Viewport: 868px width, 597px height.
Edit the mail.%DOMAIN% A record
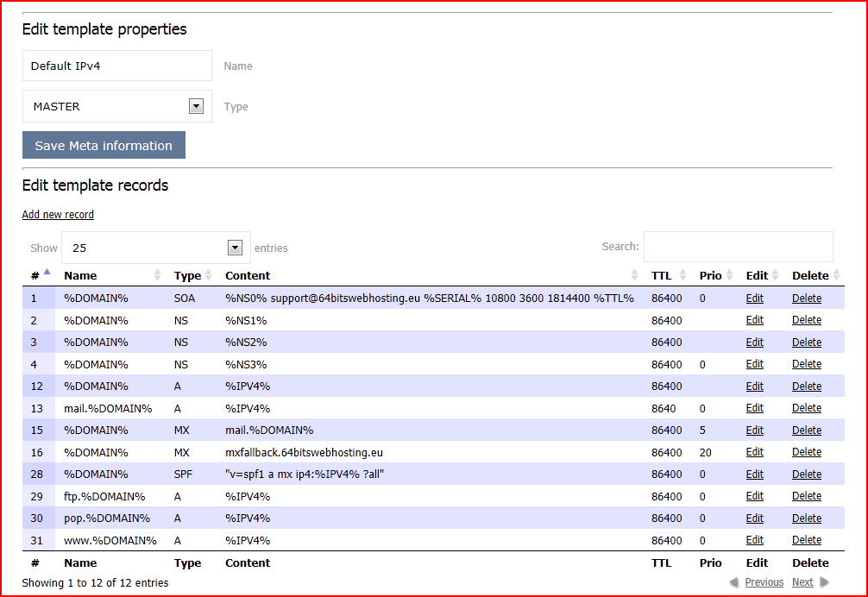tap(754, 408)
